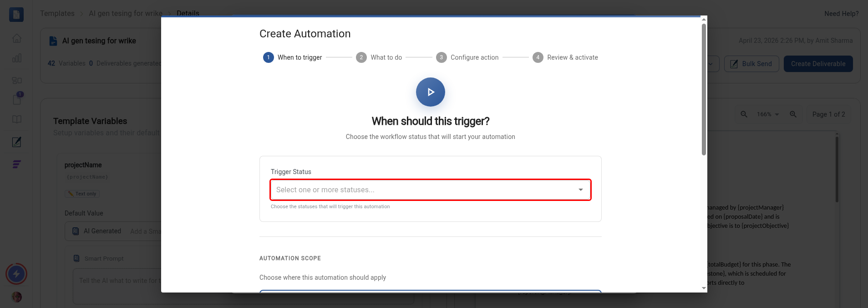This screenshot has width=868, height=308.
Task: Click the Create Deliverable button
Action: (x=818, y=64)
